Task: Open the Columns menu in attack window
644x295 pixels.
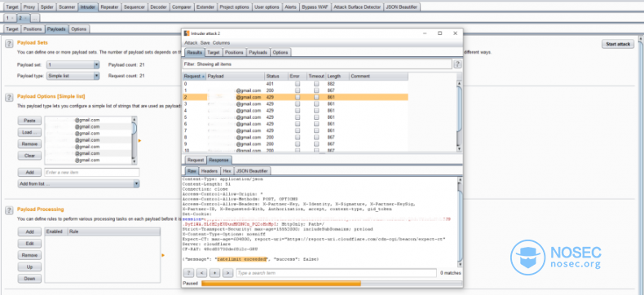Action: [222, 42]
